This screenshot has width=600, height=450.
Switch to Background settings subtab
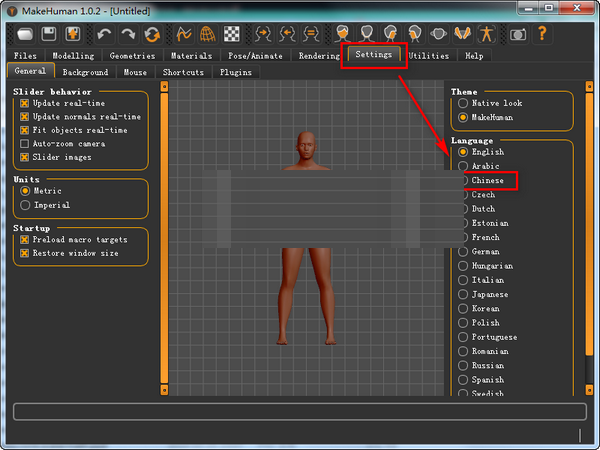[x=85, y=72]
